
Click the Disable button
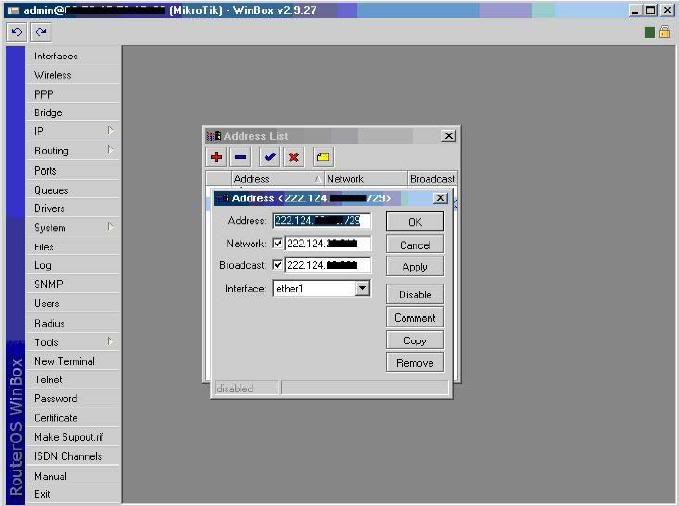[415, 294]
